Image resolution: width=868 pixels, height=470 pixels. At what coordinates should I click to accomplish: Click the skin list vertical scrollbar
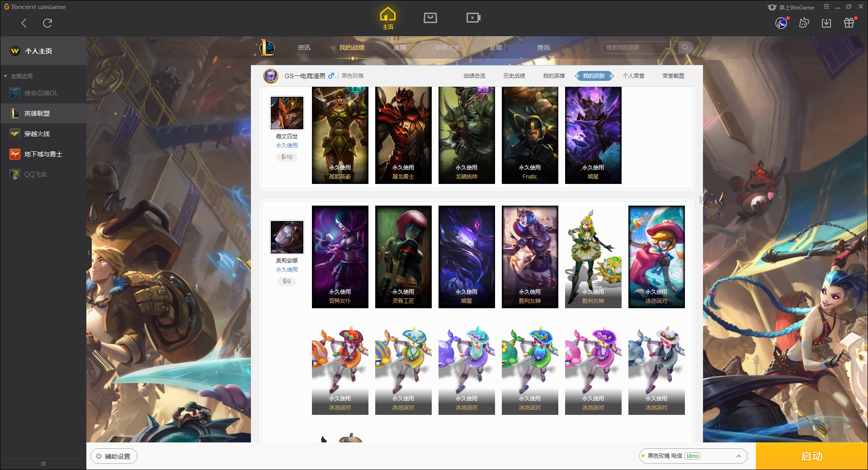click(x=700, y=200)
